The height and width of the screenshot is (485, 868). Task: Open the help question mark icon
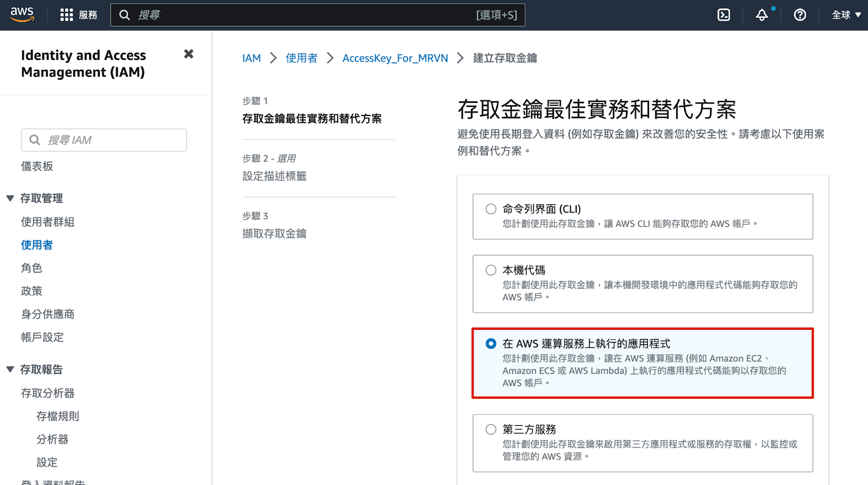[800, 15]
